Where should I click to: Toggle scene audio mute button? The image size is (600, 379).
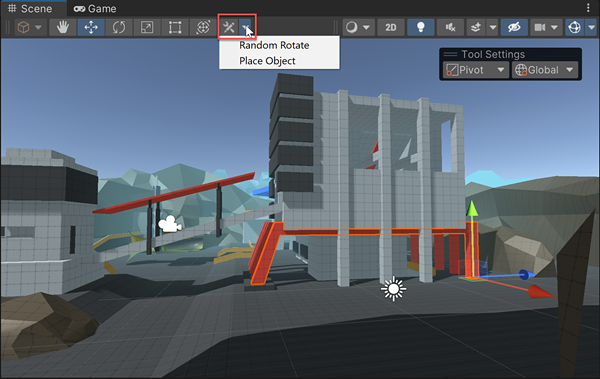click(450, 27)
